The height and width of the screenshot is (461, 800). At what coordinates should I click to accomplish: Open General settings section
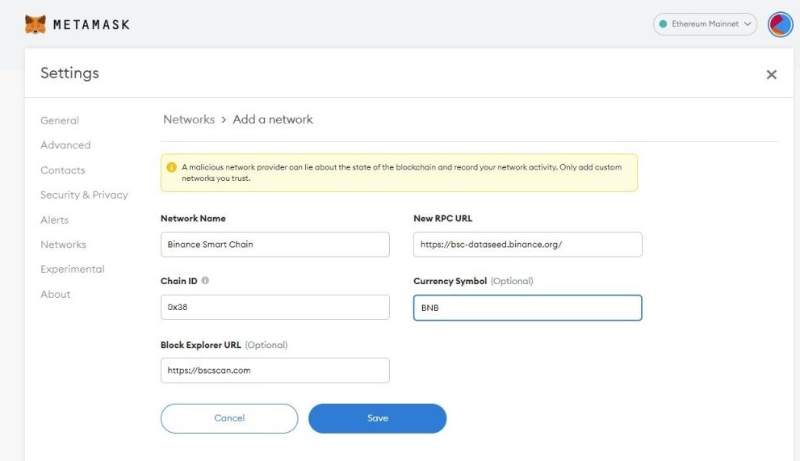(59, 120)
